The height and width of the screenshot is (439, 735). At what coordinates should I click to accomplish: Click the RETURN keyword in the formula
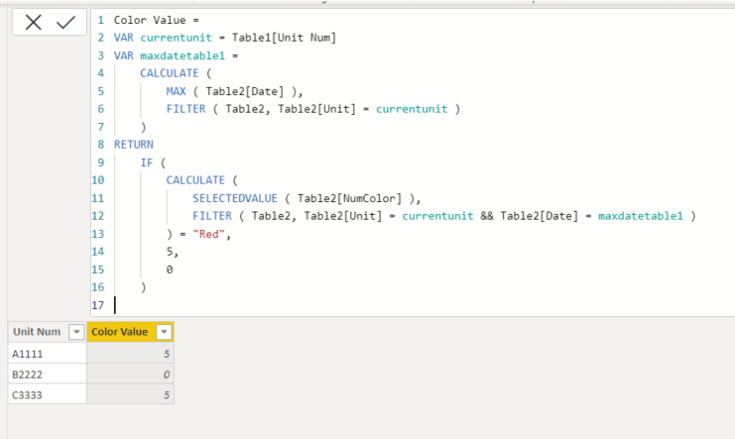point(134,145)
